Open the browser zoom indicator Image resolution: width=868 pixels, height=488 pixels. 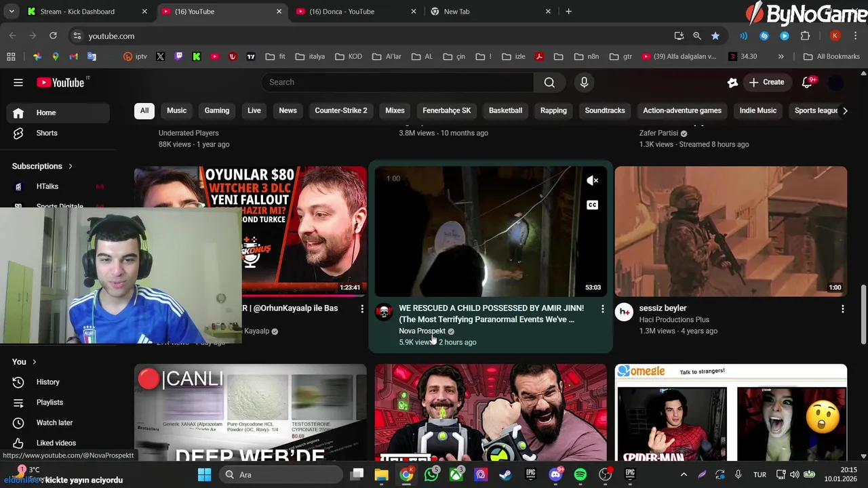point(697,36)
